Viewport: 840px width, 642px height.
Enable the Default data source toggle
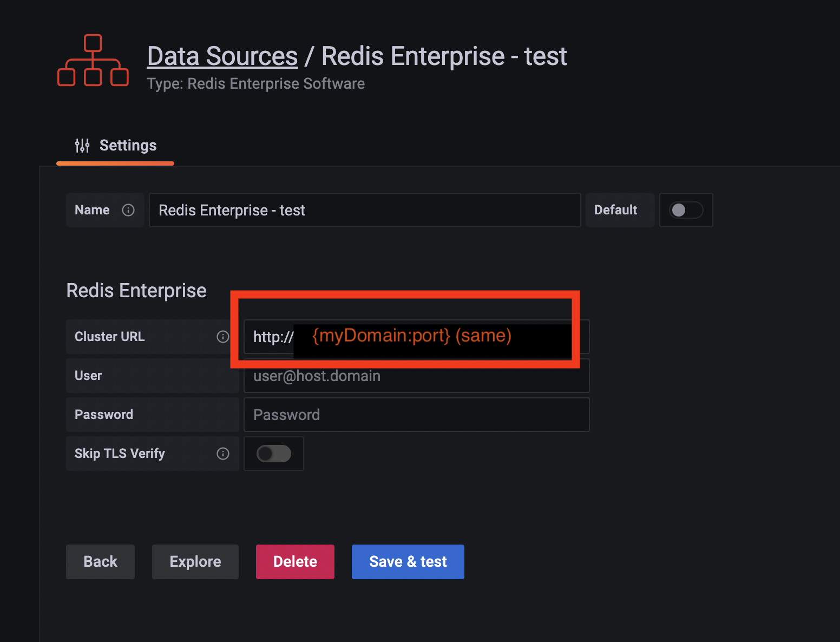[x=686, y=210]
